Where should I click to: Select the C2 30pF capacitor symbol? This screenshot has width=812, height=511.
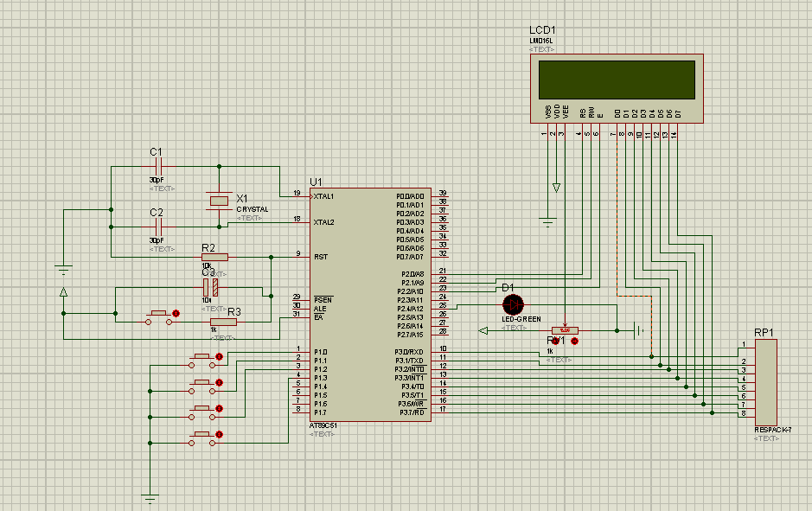159,227
